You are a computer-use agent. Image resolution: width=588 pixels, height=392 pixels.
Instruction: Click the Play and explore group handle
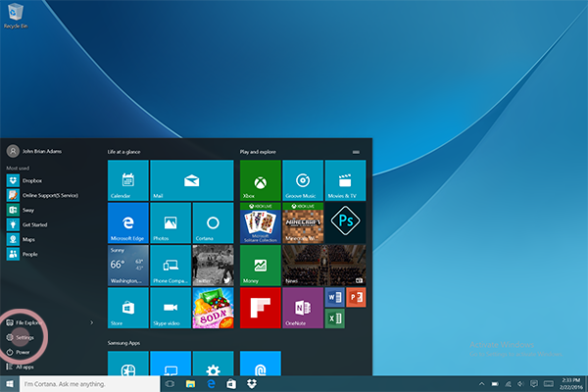point(356,152)
